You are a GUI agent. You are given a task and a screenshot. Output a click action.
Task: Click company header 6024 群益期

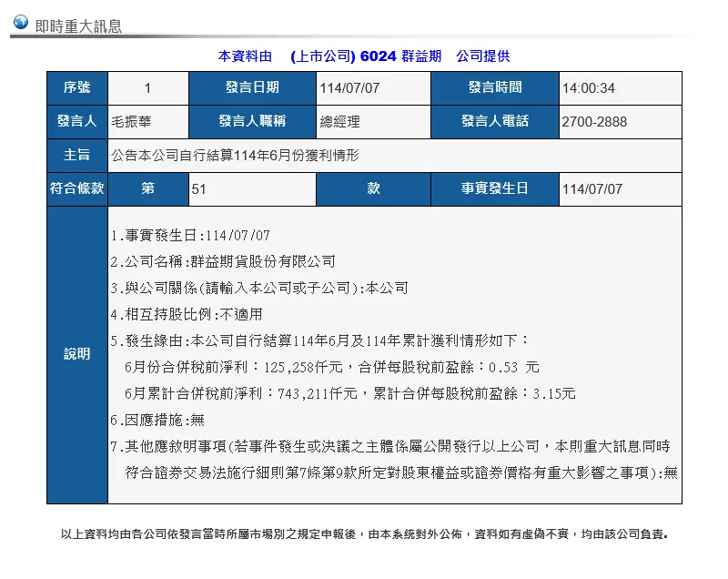coord(400,56)
